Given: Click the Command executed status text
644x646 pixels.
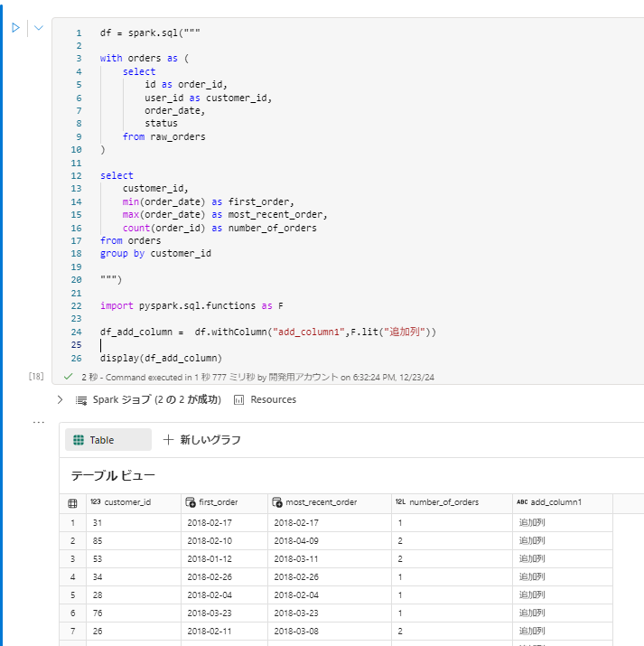Looking at the screenshot, I should (257, 378).
